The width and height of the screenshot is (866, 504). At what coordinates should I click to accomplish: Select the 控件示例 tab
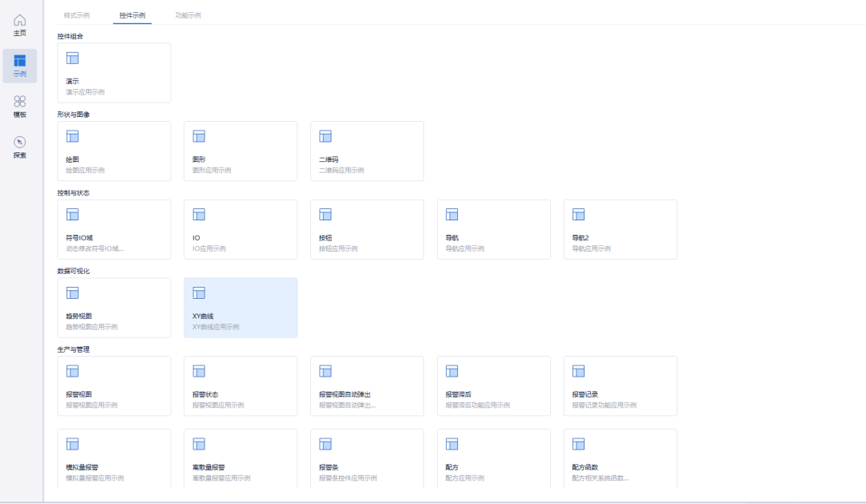[132, 15]
